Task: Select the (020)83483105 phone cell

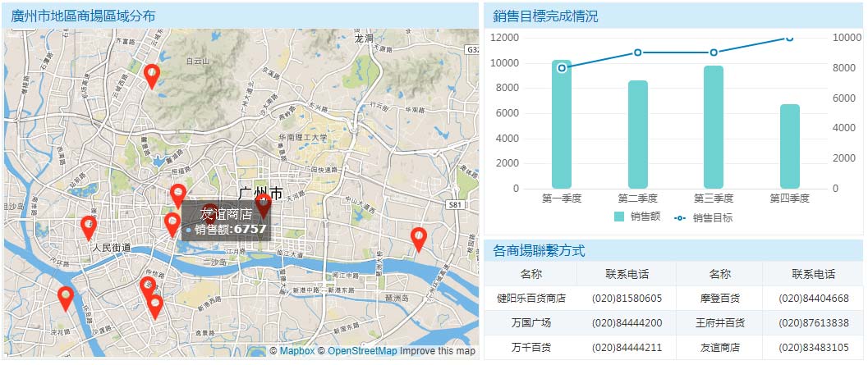Action: click(x=813, y=348)
